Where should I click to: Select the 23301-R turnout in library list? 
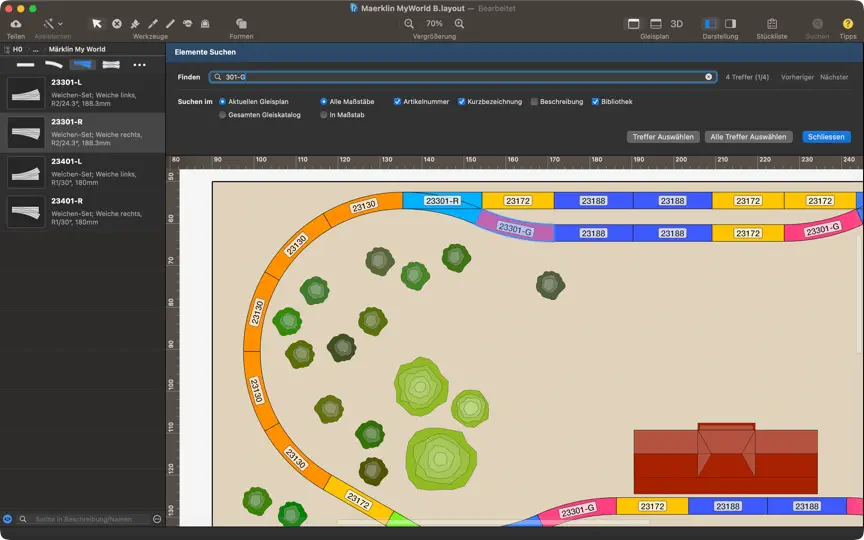coord(83,133)
